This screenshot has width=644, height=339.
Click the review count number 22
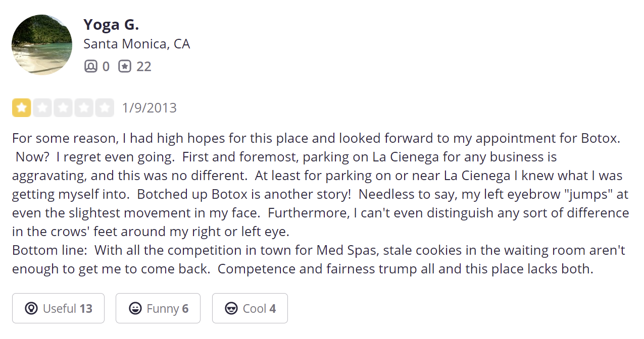[144, 67]
